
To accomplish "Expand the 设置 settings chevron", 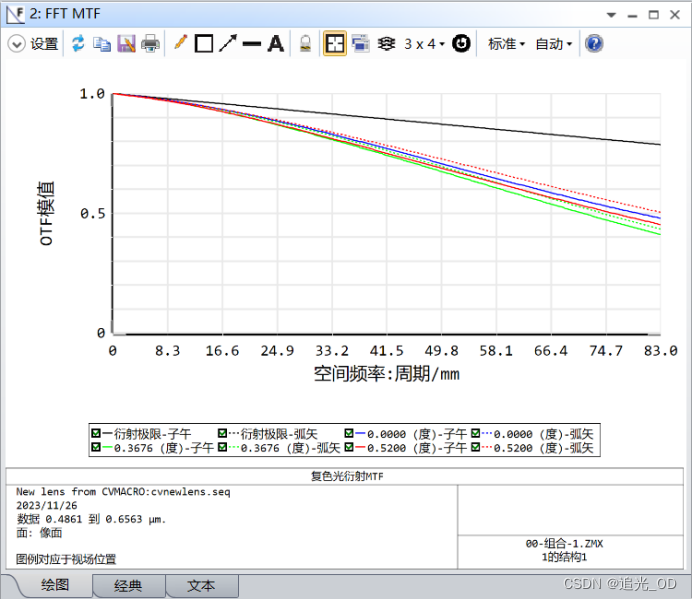I will point(16,44).
